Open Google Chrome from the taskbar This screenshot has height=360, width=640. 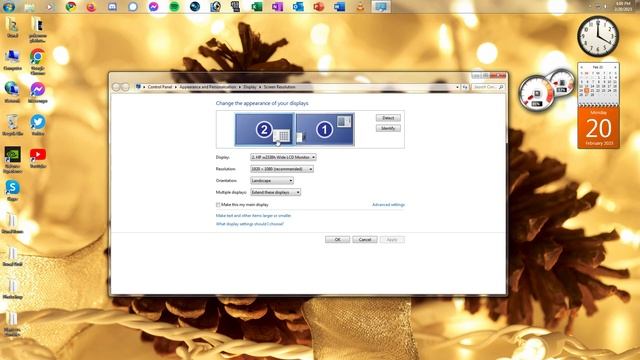coord(71,7)
